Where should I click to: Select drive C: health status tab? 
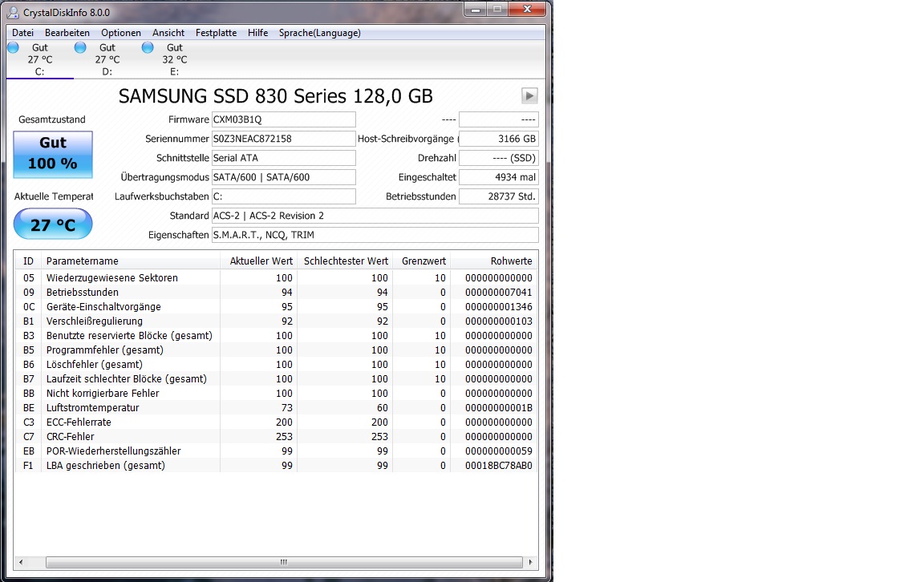39,59
